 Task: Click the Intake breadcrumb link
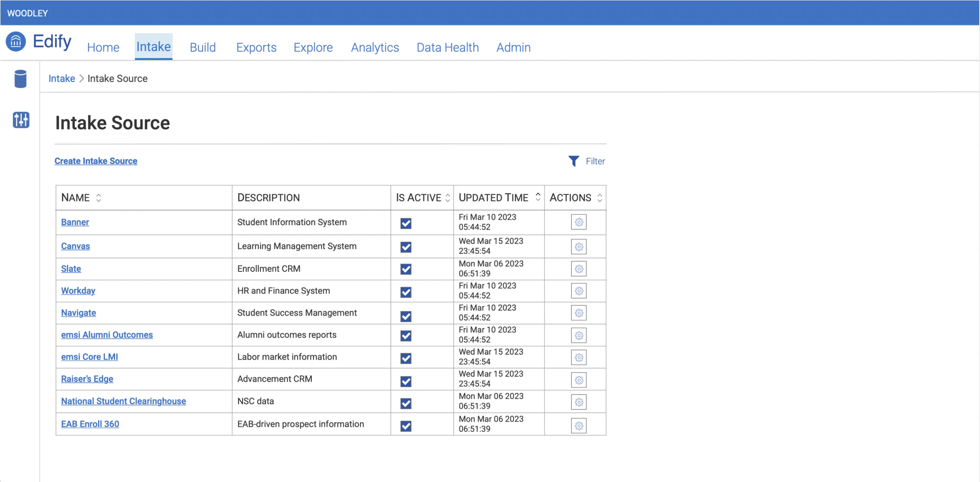[x=62, y=78]
